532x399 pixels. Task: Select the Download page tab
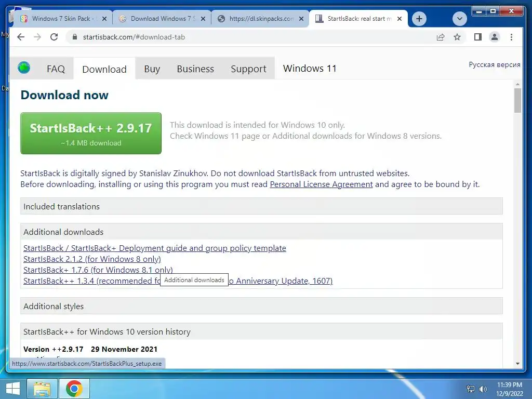coord(104,69)
